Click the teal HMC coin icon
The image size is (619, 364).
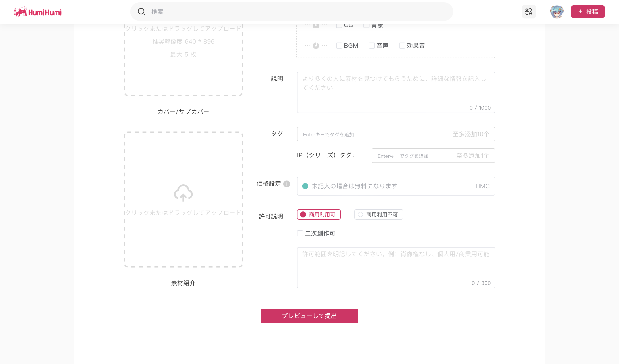(x=305, y=186)
